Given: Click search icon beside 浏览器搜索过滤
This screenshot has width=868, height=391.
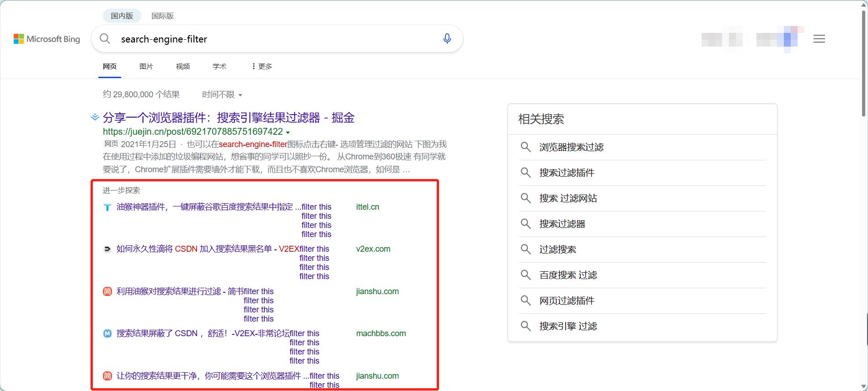Looking at the screenshot, I should tap(525, 147).
